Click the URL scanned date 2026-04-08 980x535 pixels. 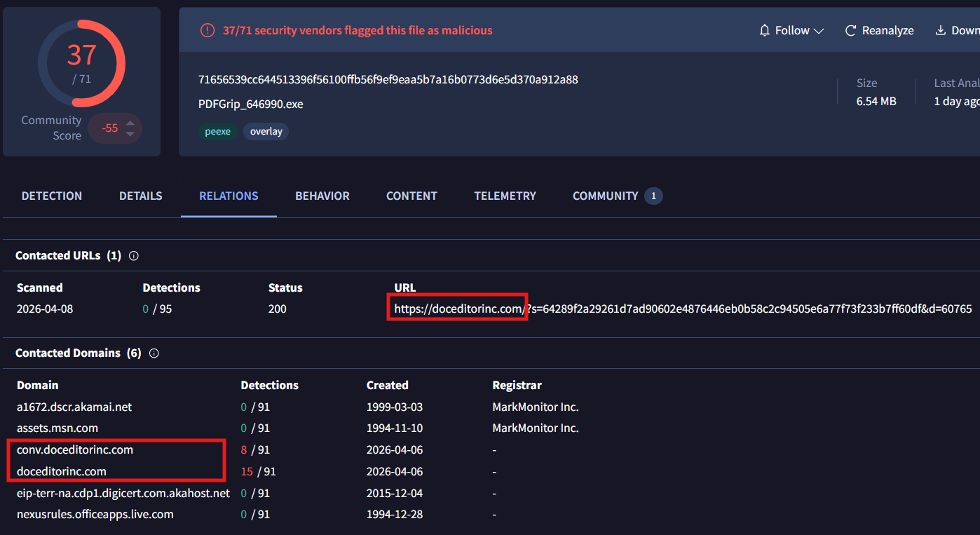tap(45, 309)
